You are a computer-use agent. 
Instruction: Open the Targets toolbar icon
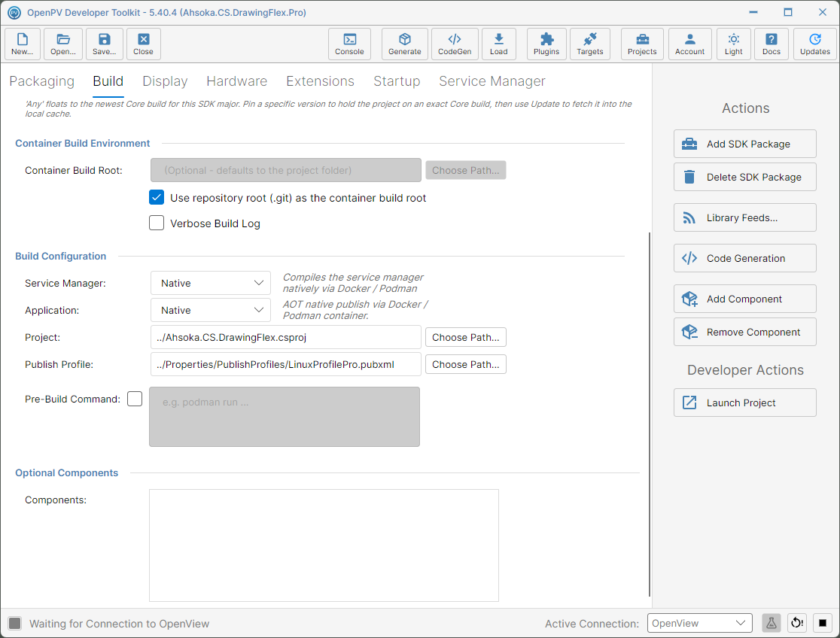[590, 44]
